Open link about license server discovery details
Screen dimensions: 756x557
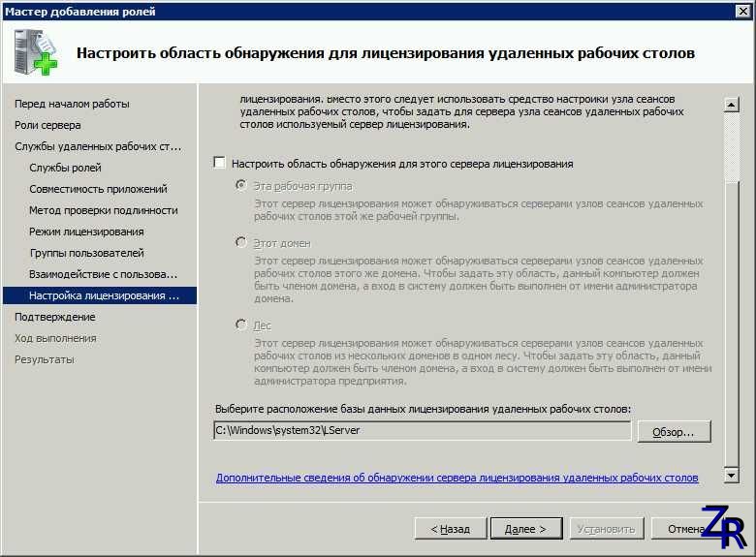(x=457, y=478)
